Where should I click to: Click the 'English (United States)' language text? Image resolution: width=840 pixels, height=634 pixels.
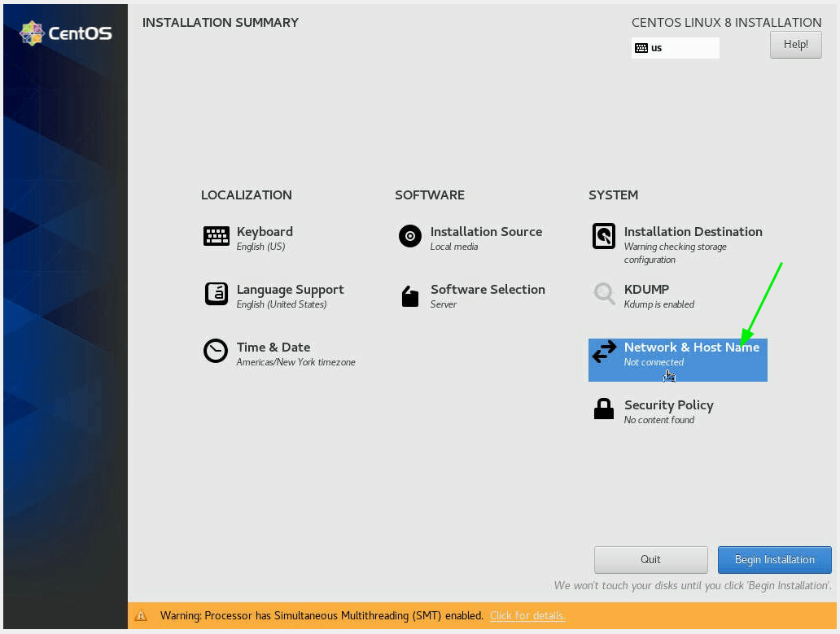tap(282, 304)
